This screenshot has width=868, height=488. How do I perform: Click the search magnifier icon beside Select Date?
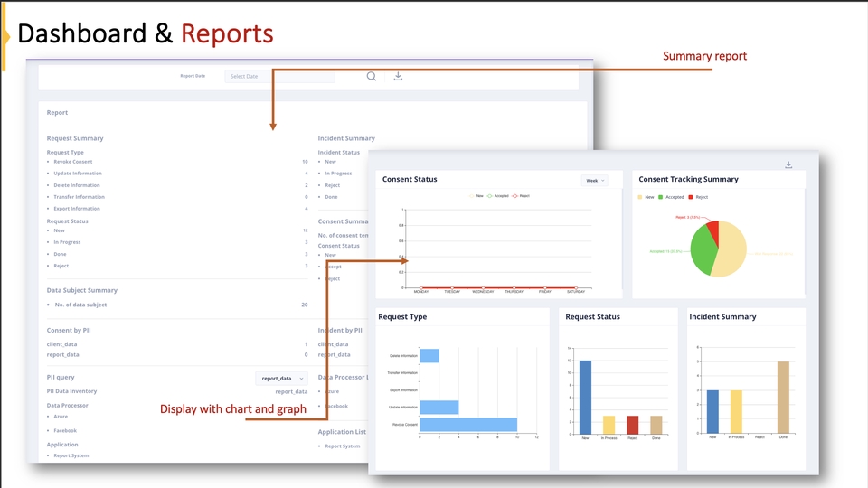click(x=372, y=76)
